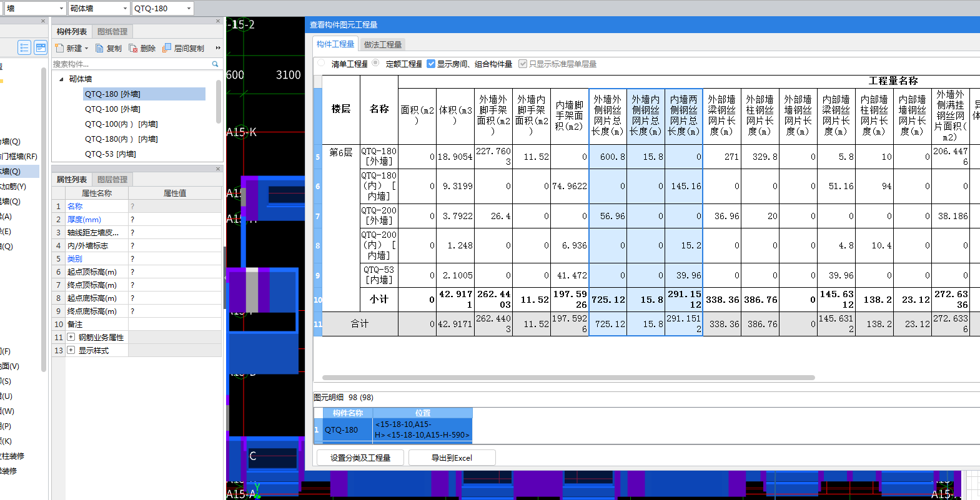Click the magnifier search icon in component list

coord(215,64)
